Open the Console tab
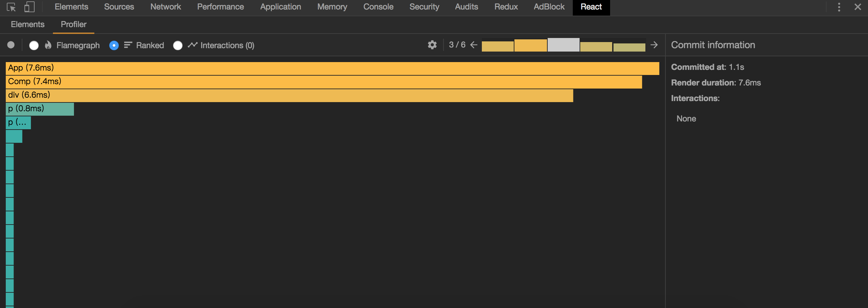 pos(378,7)
